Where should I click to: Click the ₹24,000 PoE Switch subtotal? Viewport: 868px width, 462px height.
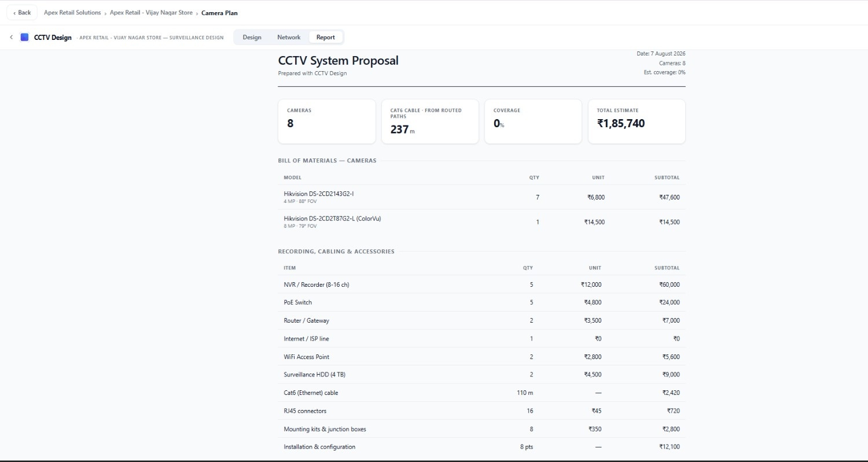(x=669, y=302)
